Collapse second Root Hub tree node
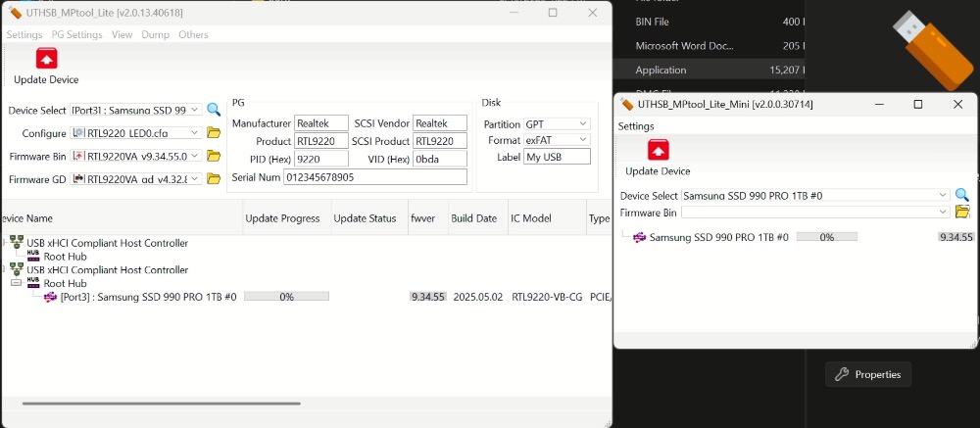The image size is (980, 428). pos(16,283)
